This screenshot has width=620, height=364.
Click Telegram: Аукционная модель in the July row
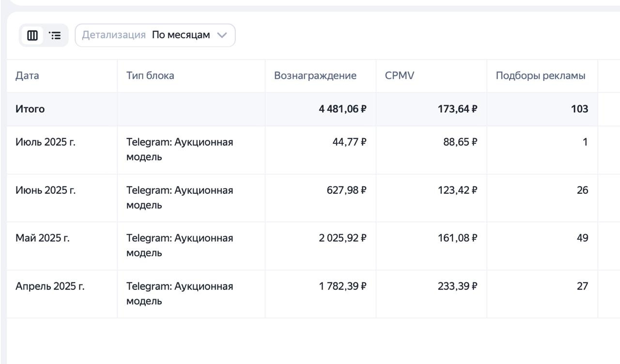(x=180, y=150)
